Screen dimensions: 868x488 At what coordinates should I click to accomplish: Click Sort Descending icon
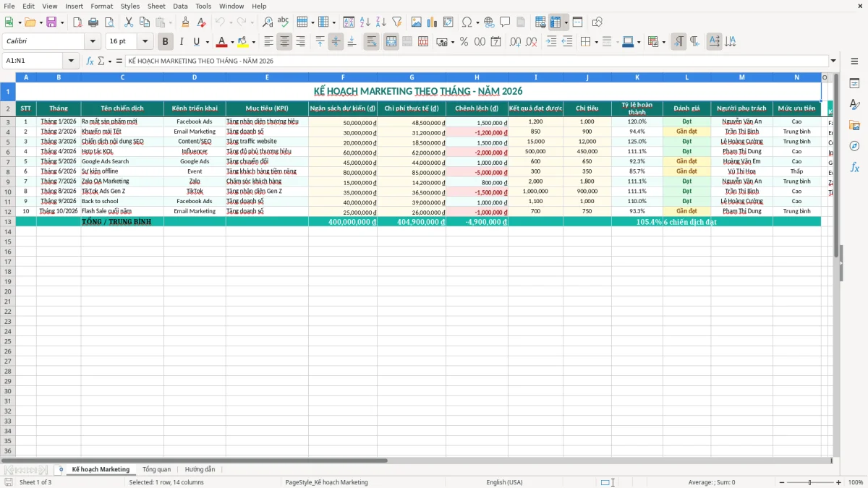tap(380, 22)
